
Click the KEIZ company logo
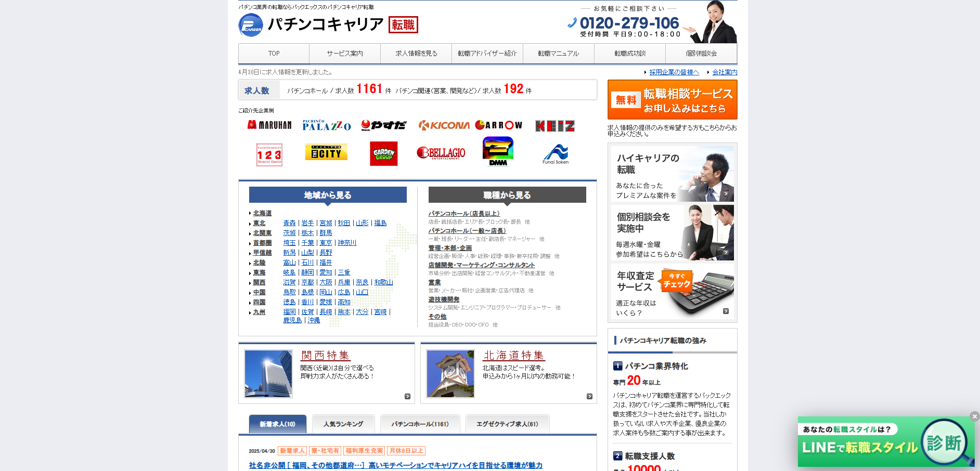(x=555, y=126)
